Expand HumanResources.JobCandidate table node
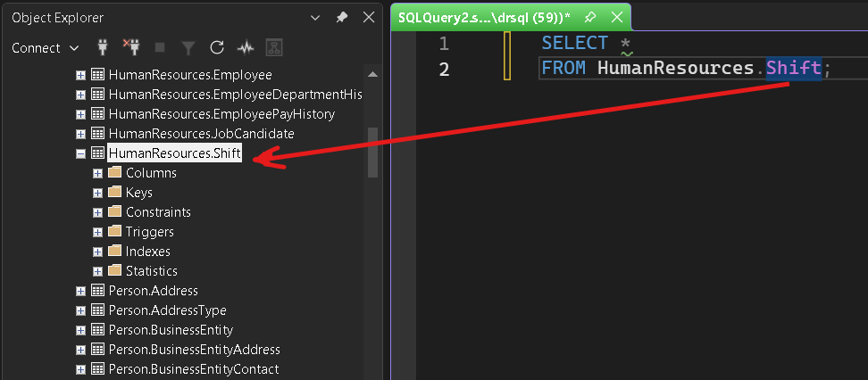This screenshot has width=868, height=380. tap(81, 134)
